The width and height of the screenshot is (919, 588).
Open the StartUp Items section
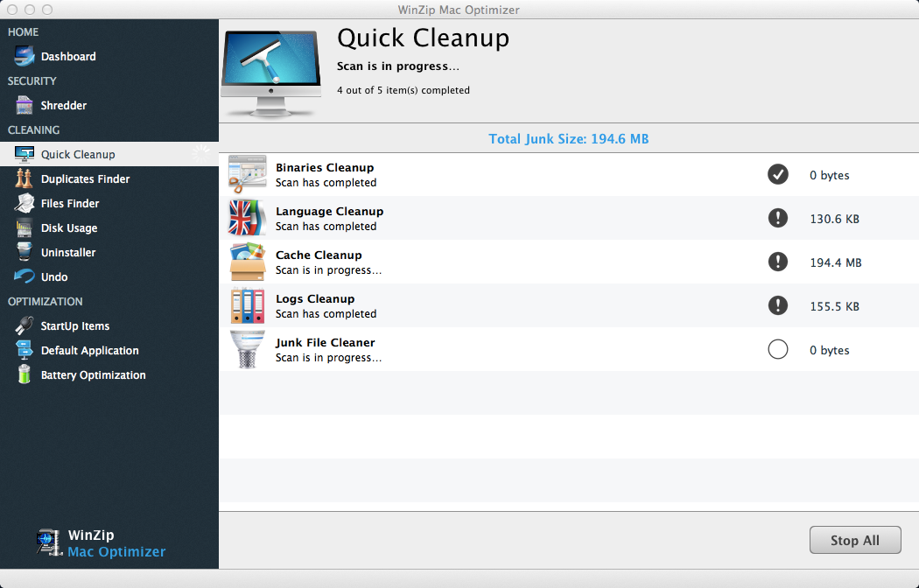click(x=75, y=326)
